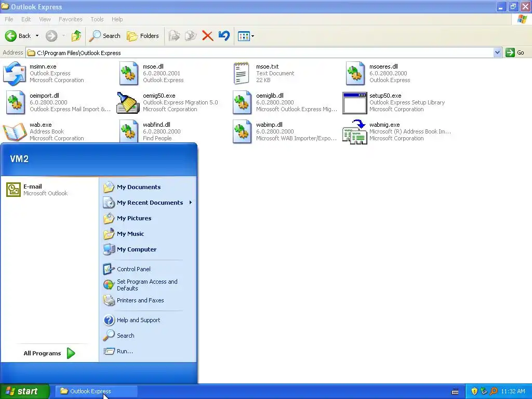Click the 11:32 AM taskbar clock

(x=513, y=391)
